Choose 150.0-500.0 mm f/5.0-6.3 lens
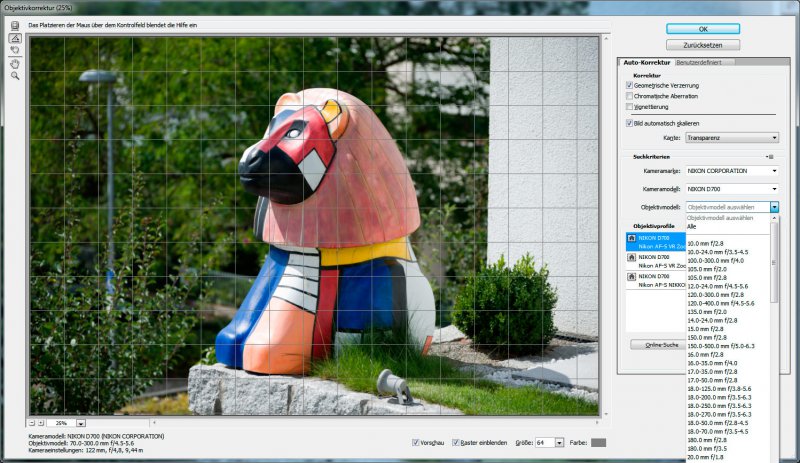Image resolution: width=800 pixels, height=463 pixels. pyautogui.click(x=720, y=346)
